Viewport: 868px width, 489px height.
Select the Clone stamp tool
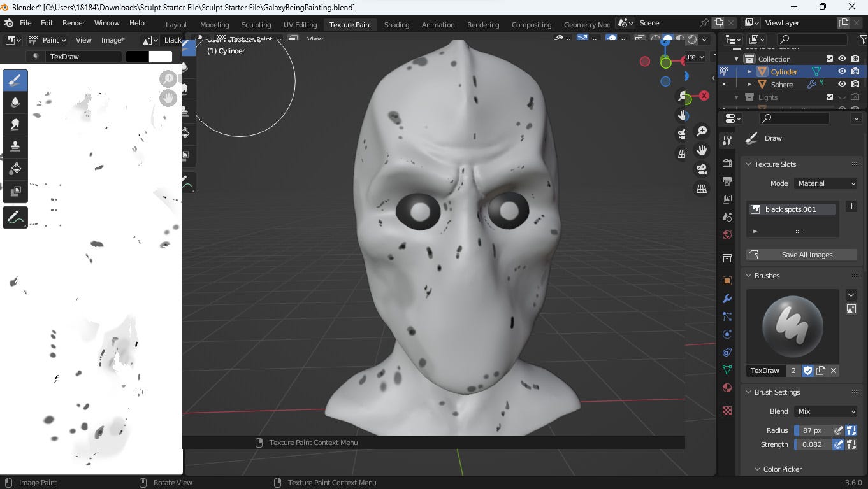[15, 146]
